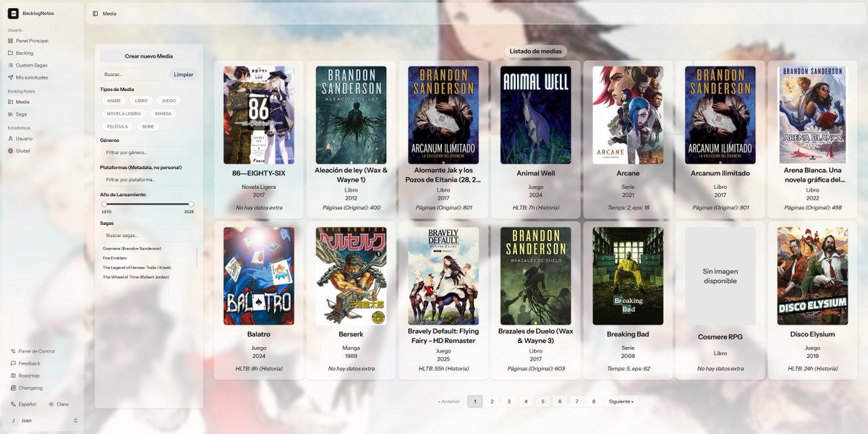This screenshot has height=434, width=868.
Task: Click Siguiente pagination link
Action: pyautogui.click(x=621, y=401)
